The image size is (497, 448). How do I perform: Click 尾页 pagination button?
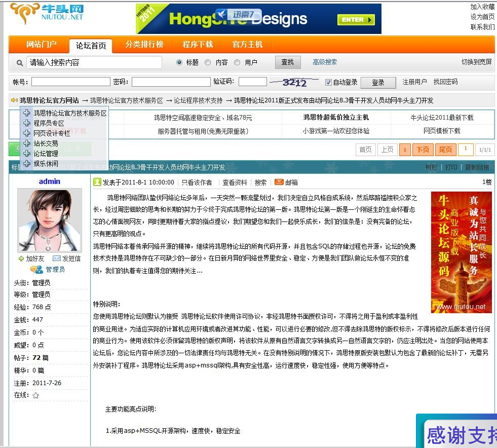(446, 150)
